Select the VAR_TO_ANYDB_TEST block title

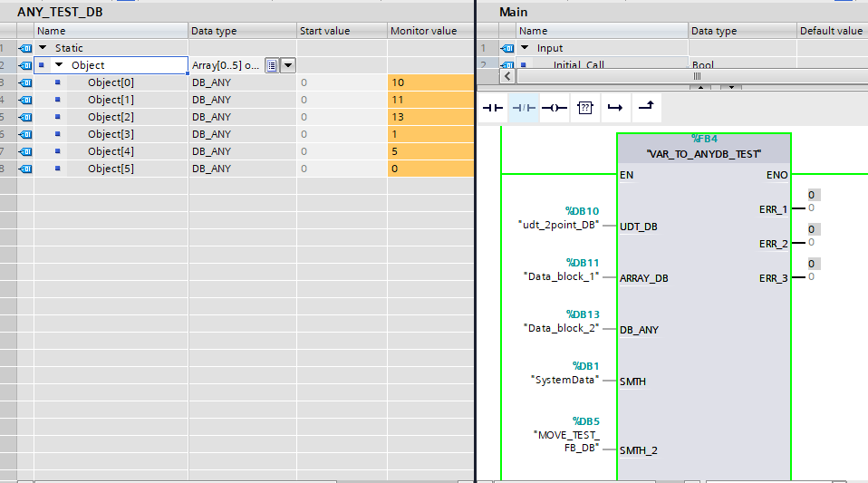[x=704, y=154]
